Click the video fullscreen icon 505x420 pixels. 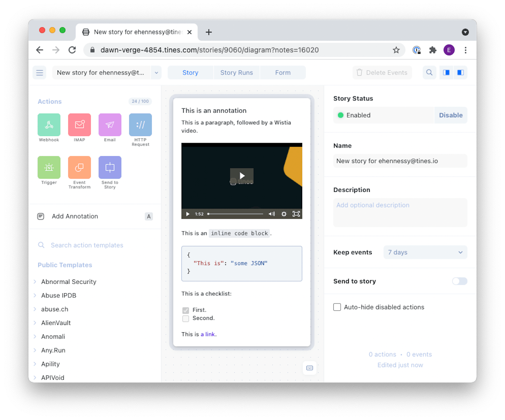296,214
